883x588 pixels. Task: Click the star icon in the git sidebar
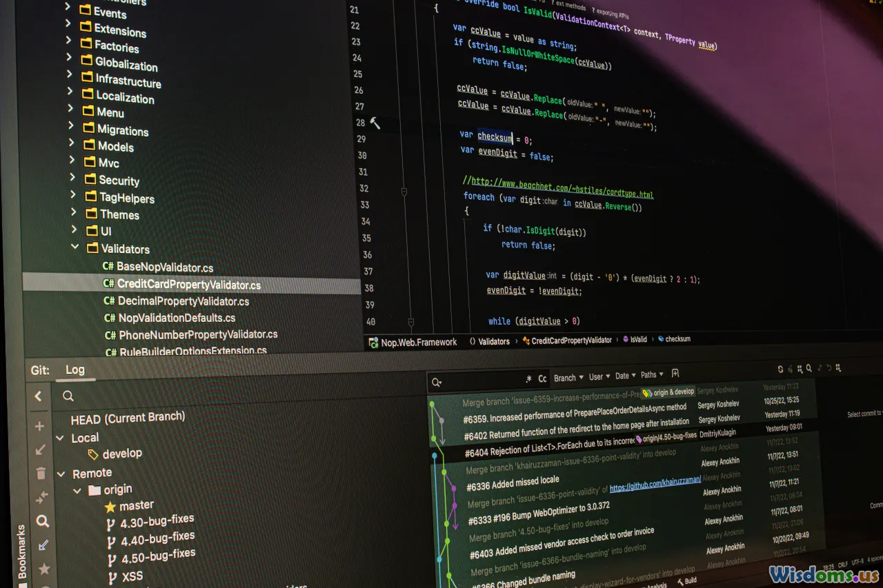coord(43,569)
